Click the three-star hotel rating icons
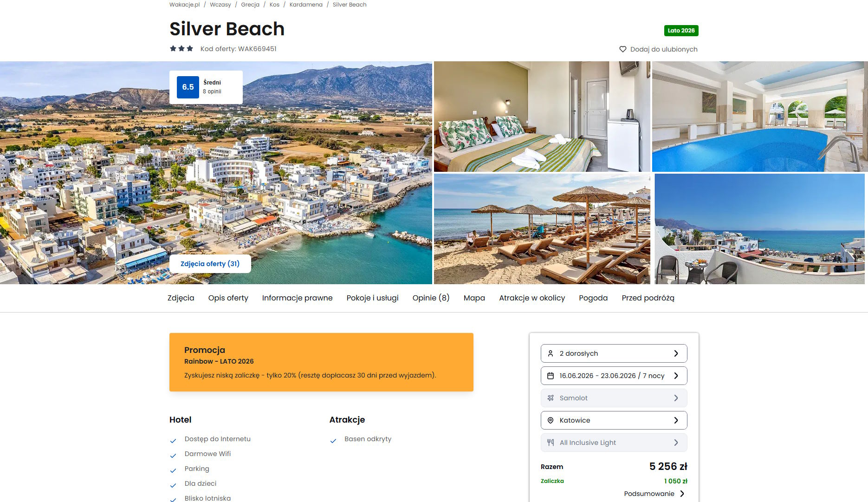 [181, 48]
